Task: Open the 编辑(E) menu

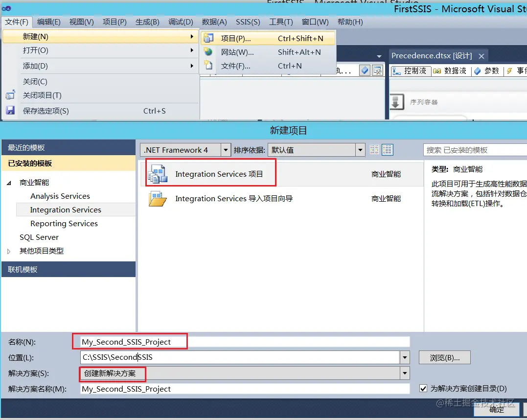Action: pyautogui.click(x=49, y=22)
